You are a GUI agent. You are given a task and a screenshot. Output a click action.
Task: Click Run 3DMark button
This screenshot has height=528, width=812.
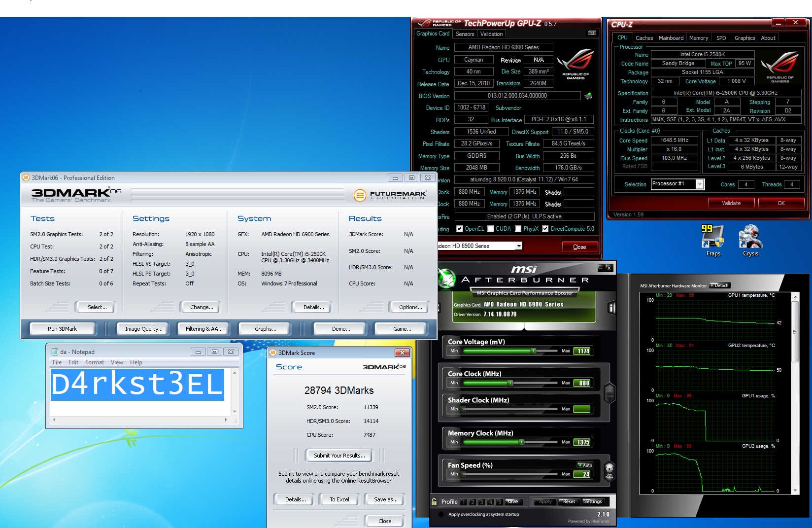click(x=62, y=329)
